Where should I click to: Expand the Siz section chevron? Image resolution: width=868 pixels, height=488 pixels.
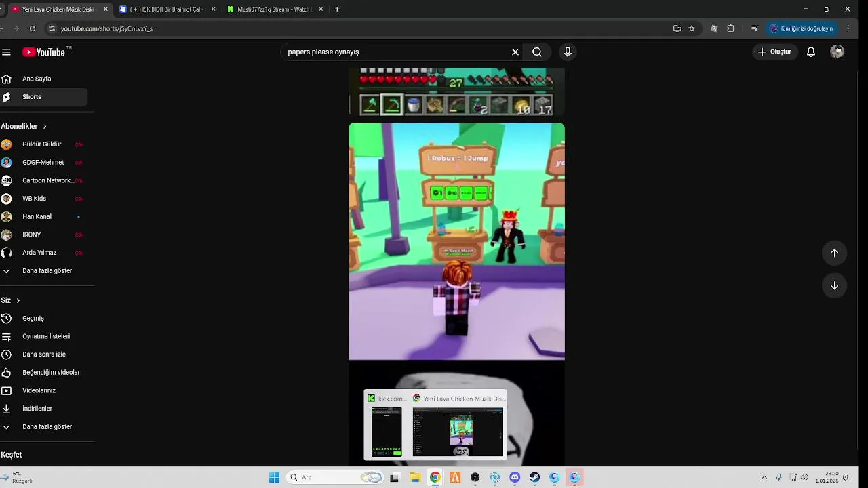(18, 300)
